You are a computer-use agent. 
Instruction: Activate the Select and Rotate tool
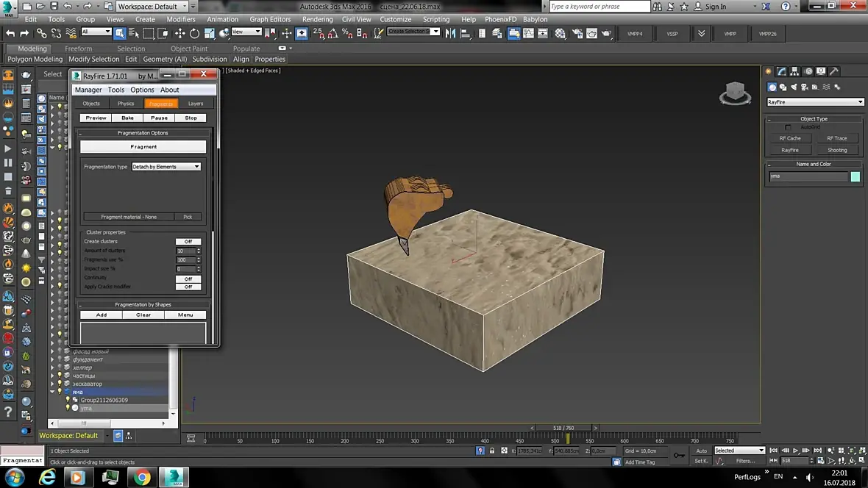194,34
